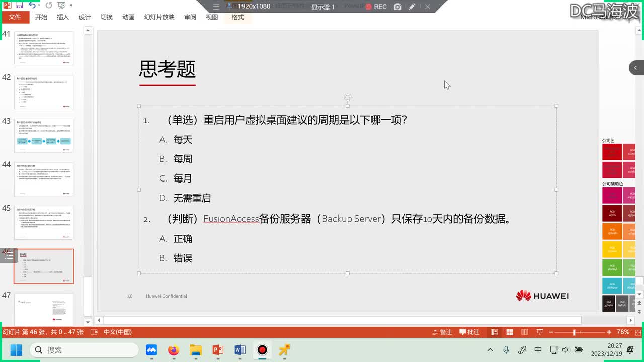
Task: Switch to the 开始 ribbon tab
Action: point(41,17)
